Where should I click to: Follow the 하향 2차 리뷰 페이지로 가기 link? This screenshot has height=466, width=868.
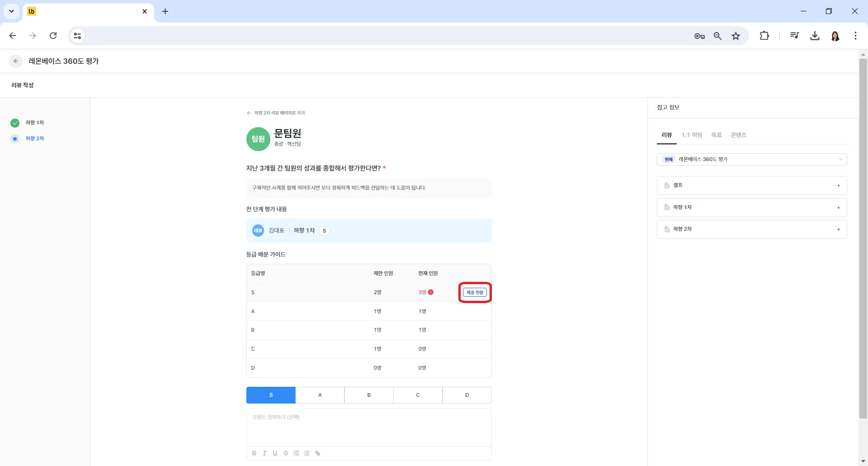tap(276, 113)
